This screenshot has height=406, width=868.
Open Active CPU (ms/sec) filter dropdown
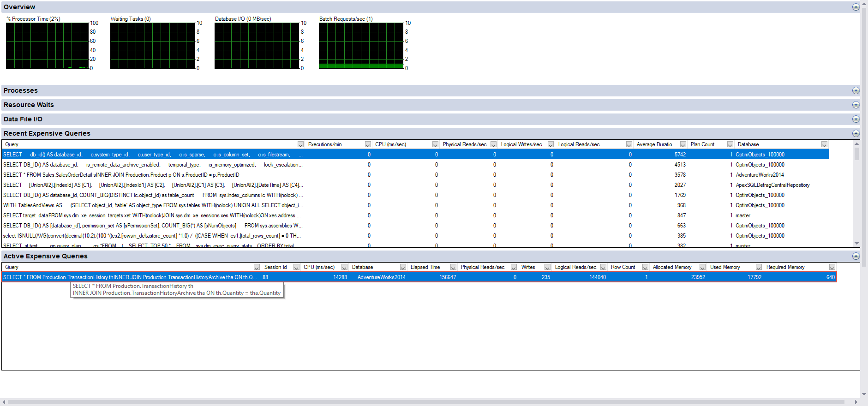[x=344, y=267]
